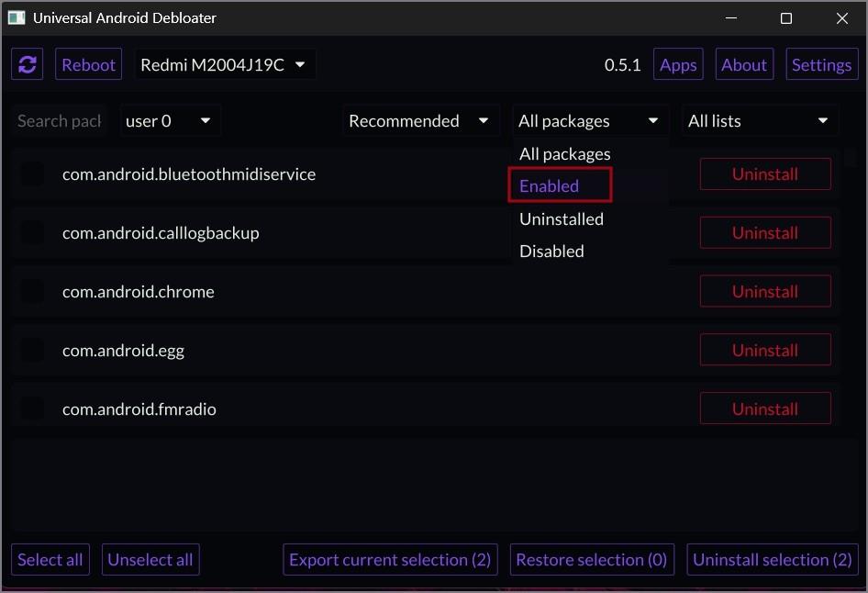Viewport: 868px width, 593px height.
Task: Click Restore selection (0)
Action: 592,559
